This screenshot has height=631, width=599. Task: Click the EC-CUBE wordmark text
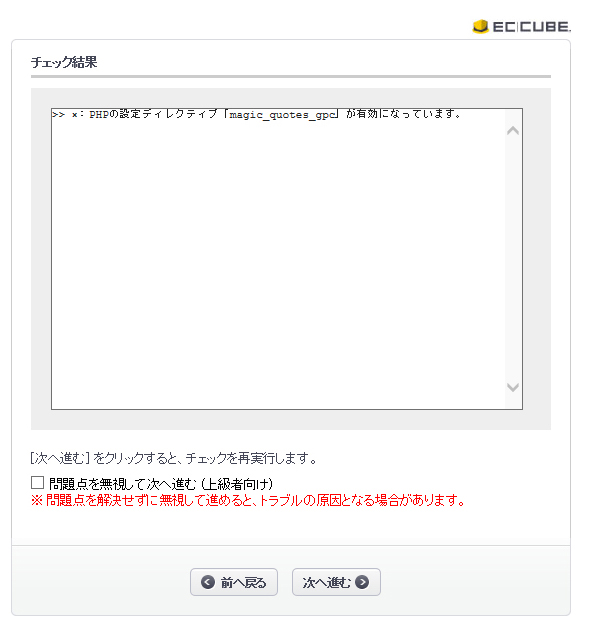point(532,27)
